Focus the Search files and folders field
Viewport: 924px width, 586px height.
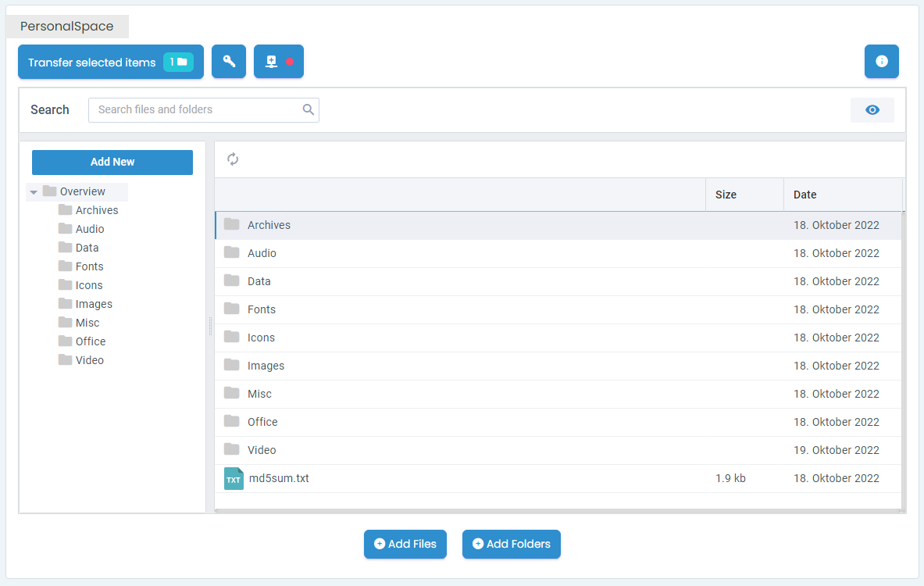tap(195, 110)
